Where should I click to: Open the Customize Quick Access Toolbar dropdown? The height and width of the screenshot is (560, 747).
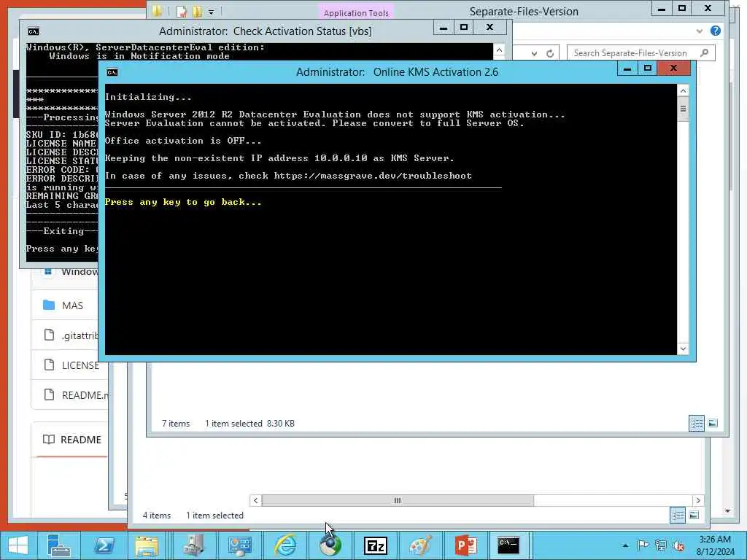(212, 12)
